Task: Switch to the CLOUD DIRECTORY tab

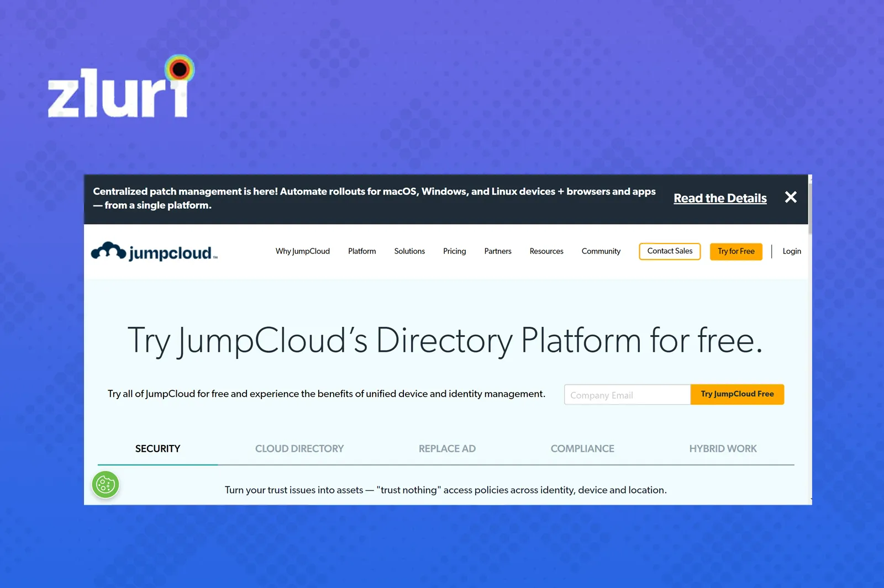Action: (x=299, y=449)
